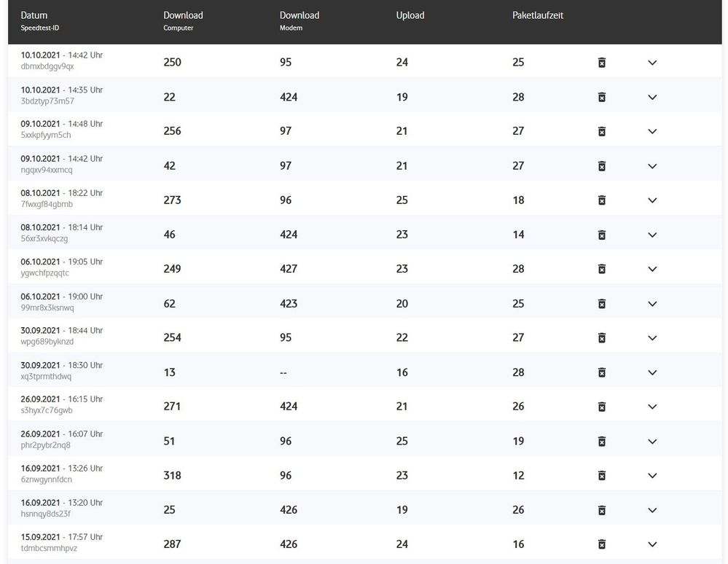Click the Upload column header
The width and height of the screenshot is (728, 564).
coord(410,15)
